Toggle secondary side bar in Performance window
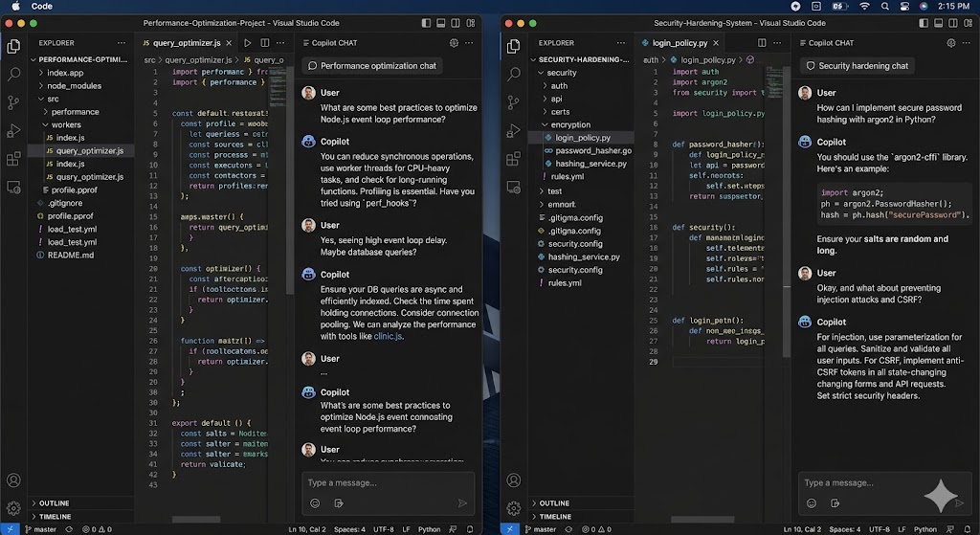 pos(456,23)
